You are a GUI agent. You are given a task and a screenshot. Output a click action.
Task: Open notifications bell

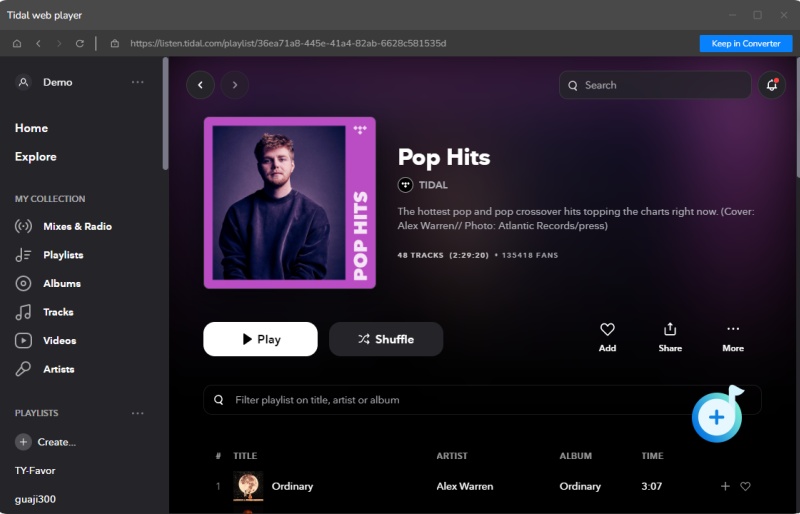[x=771, y=85]
